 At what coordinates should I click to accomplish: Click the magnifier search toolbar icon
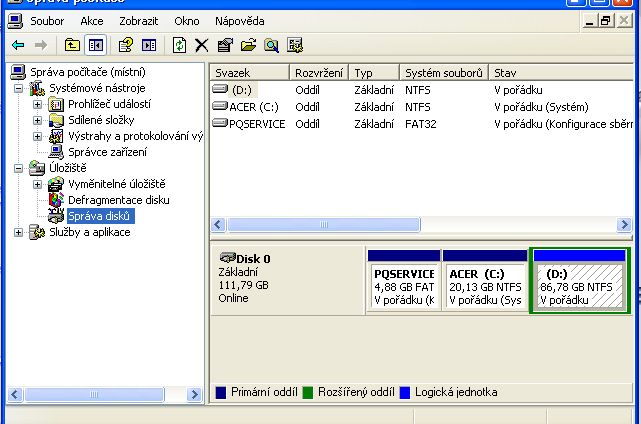[x=271, y=45]
